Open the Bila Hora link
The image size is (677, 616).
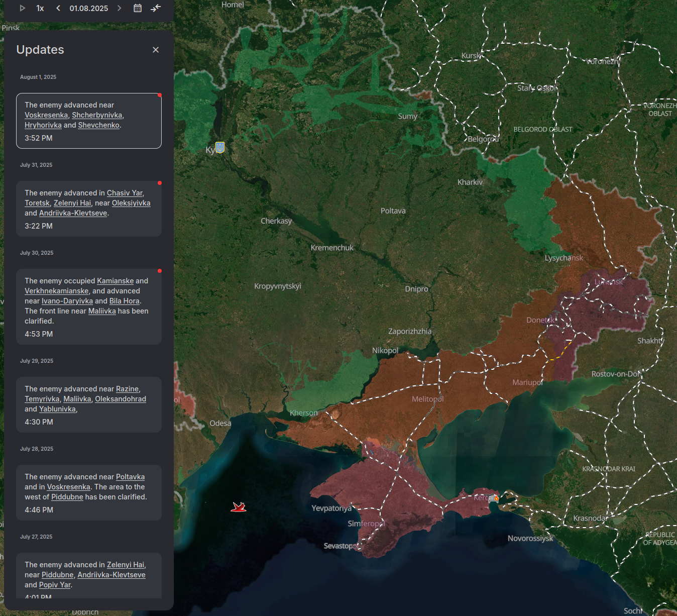coord(125,301)
